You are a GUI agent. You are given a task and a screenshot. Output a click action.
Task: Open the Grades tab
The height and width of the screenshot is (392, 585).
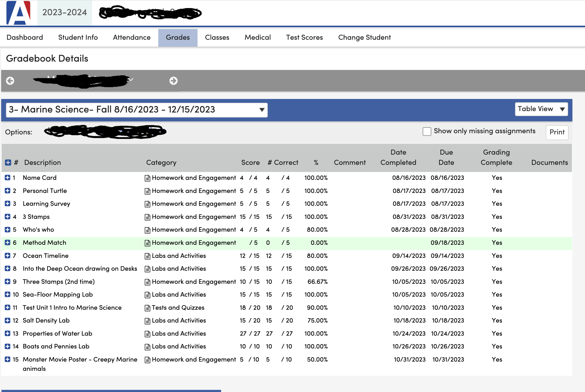(x=178, y=38)
